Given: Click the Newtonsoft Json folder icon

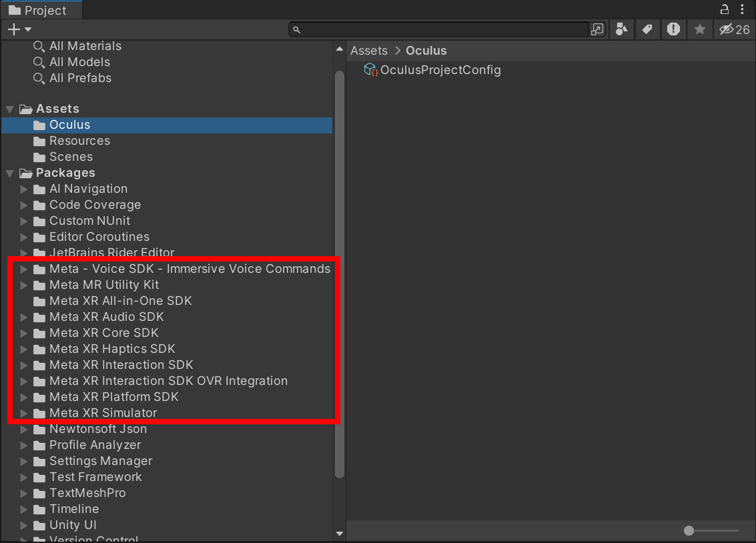Looking at the screenshot, I should pyautogui.click(x=39, y=430).
